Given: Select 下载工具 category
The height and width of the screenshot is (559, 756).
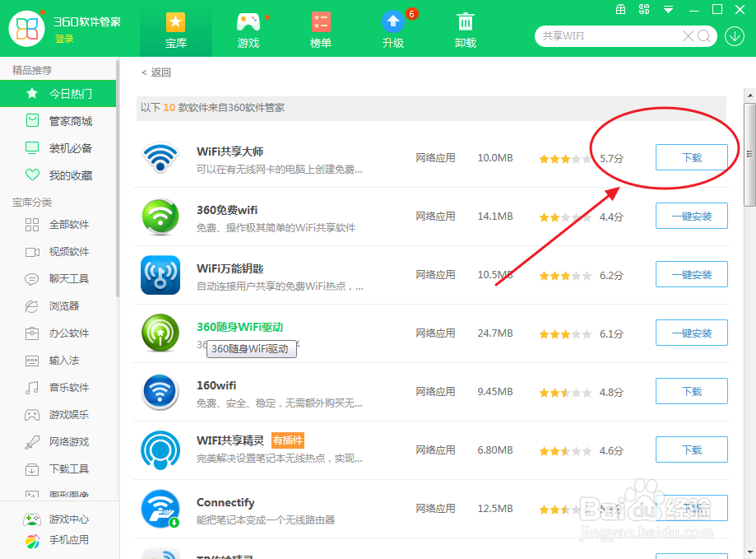Looking at the screenshot, I should 58,468.
